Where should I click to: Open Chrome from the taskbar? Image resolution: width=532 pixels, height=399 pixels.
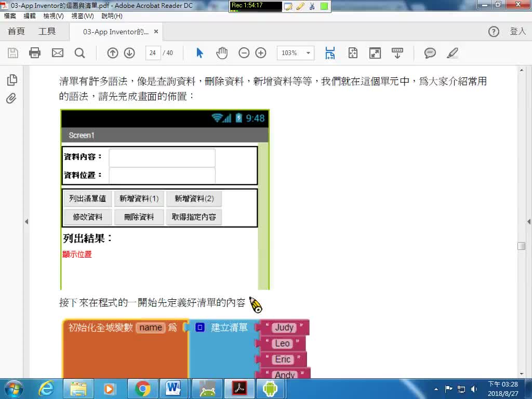(x=142, y=389)
